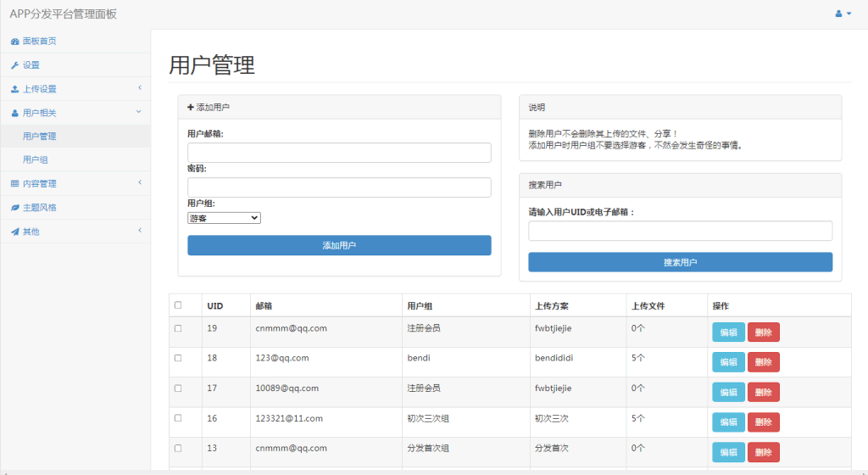Delete the user with UID 17

[x=763, y=392]
